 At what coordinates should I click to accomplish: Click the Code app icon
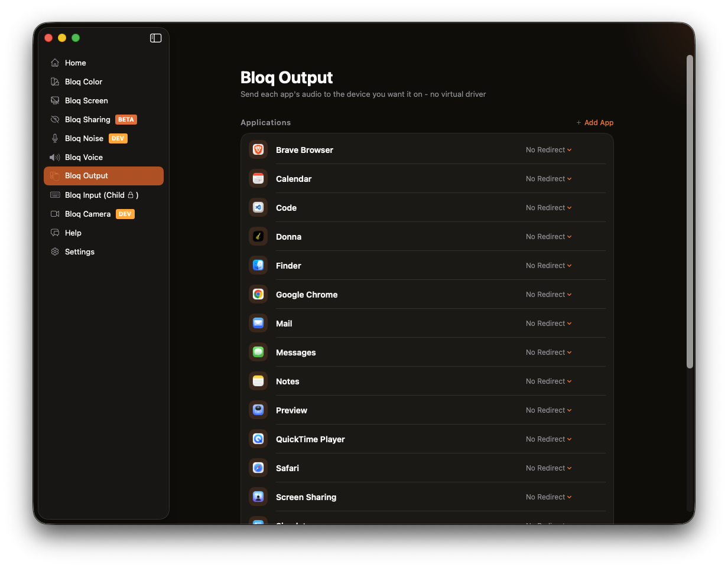point(258,208)
